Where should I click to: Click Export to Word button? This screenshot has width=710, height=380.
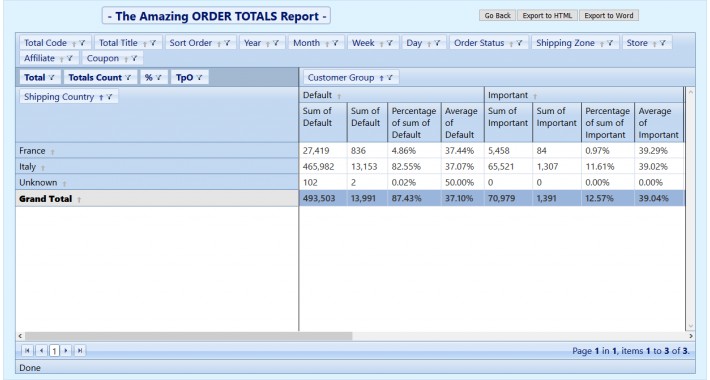point(609,15)
